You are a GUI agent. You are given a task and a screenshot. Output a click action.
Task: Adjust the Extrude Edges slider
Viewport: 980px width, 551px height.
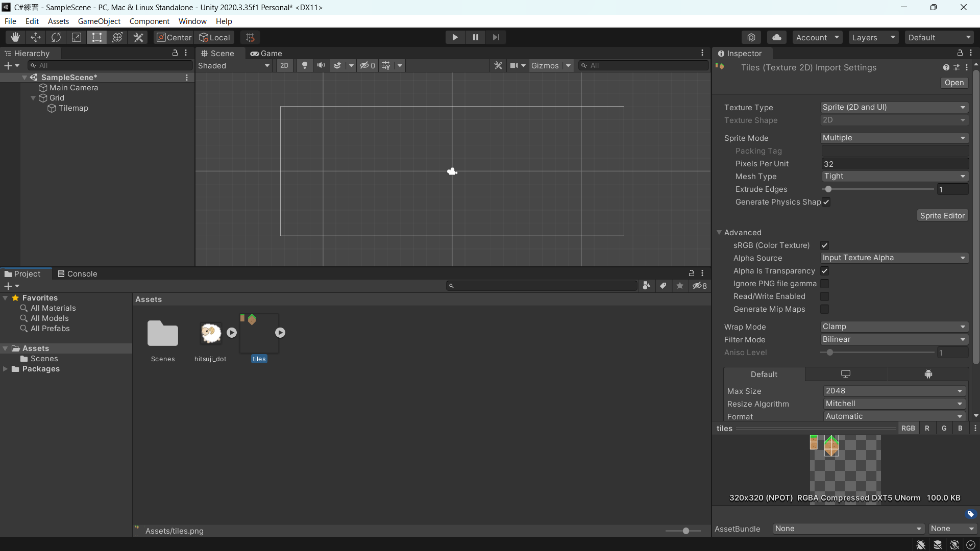click(x=828, y=189)
